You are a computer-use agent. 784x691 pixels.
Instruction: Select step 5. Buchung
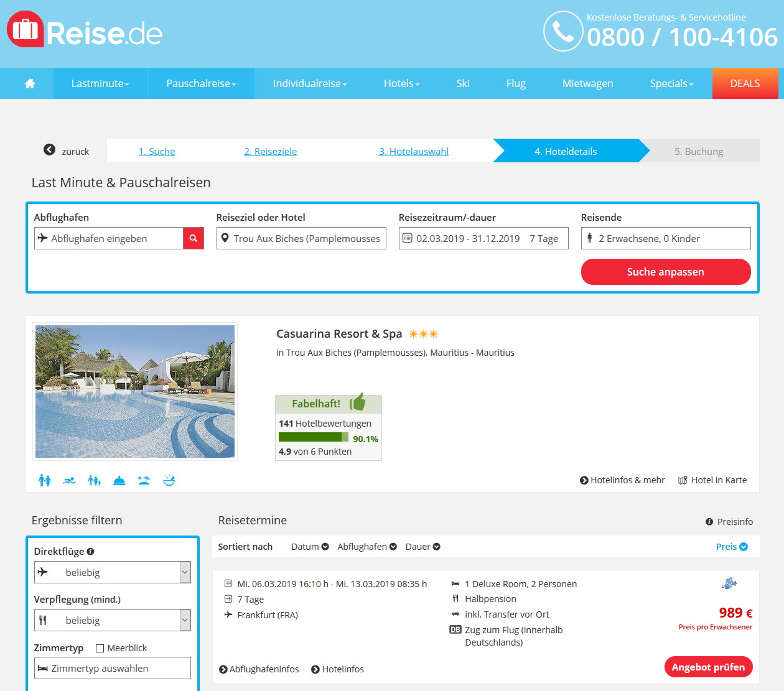point(699,151)
